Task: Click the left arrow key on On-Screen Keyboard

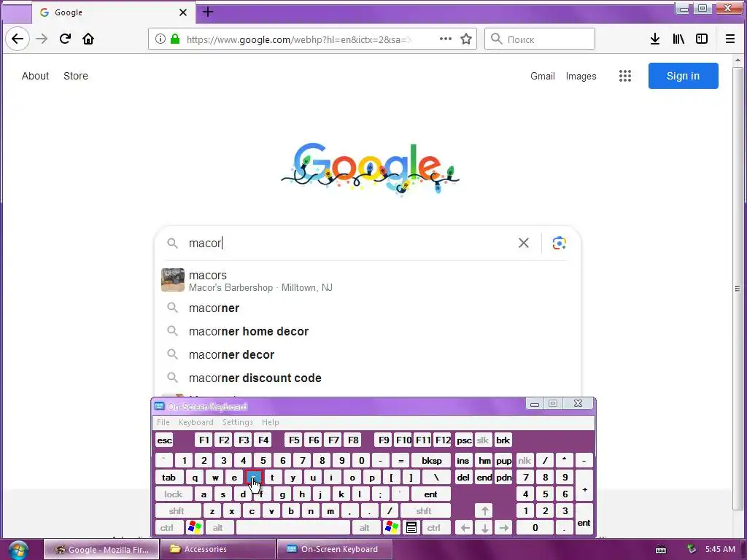Action: tap(465, 528)
